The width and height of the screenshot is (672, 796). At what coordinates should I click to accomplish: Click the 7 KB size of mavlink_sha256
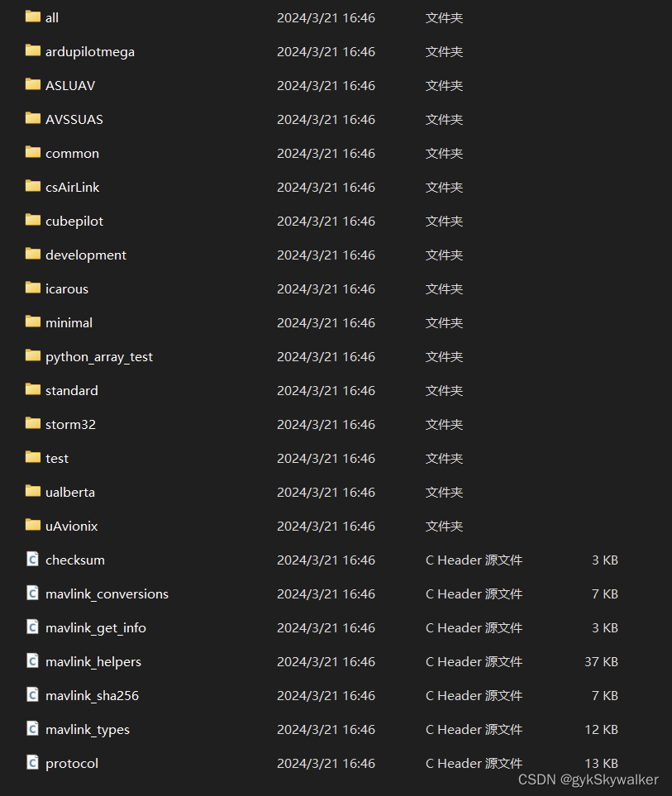[x=605, y=695]
